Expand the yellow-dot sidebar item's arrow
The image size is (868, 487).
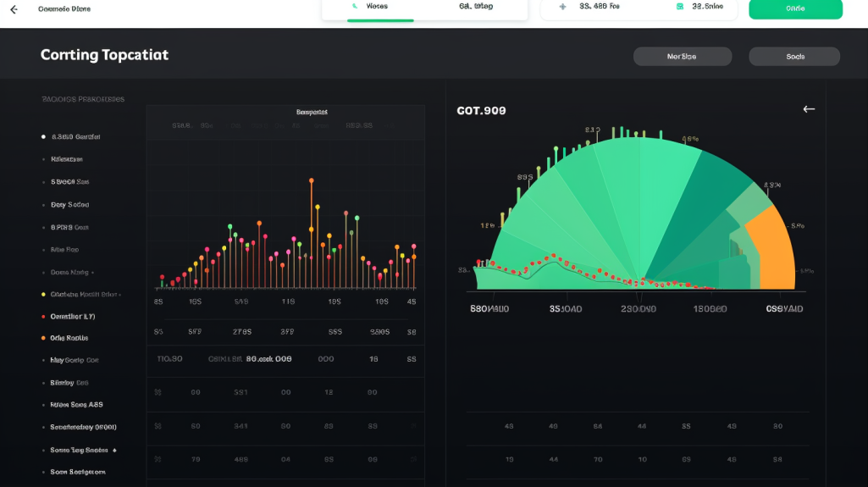pyautogui.click(x=119, y=295)
